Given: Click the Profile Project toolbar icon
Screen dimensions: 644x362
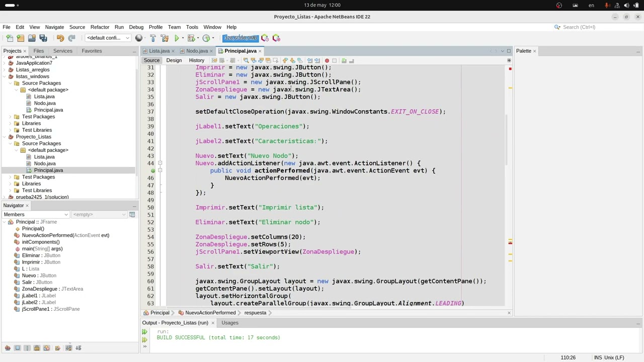Looking at the screenshot, I should (206, 38).
